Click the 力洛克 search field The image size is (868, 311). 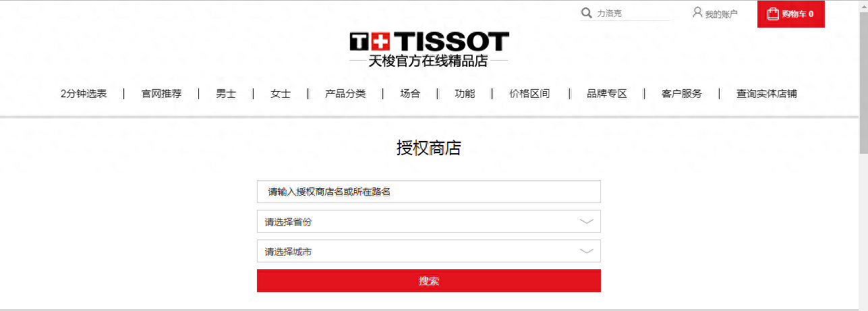click(x=632, y=13)
